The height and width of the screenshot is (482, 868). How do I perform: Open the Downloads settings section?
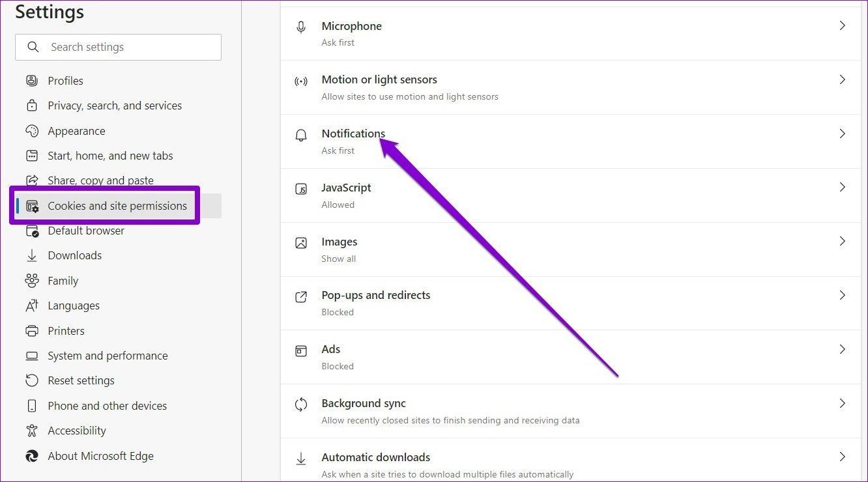click(74, 255)
